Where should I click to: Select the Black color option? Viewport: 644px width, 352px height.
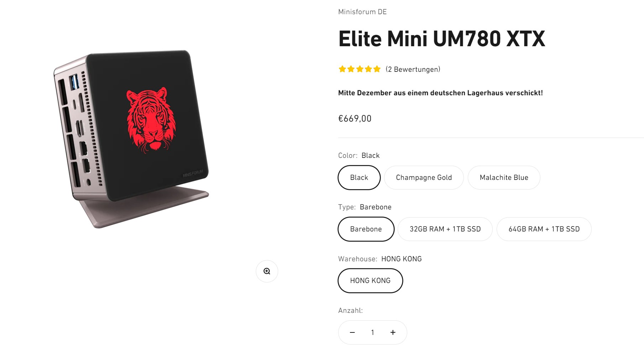tap(359, 177)
